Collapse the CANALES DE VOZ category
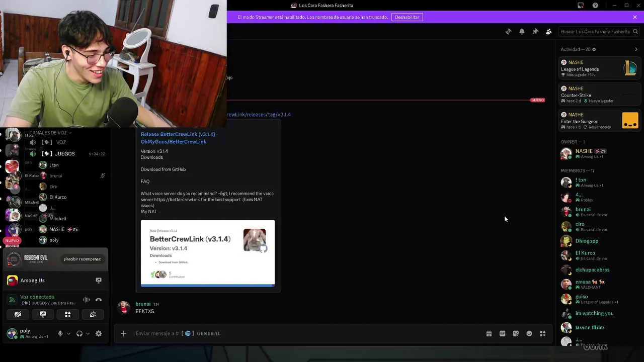Image resolution: width=644 pixels, height=362 pixels. pos(49,133)
